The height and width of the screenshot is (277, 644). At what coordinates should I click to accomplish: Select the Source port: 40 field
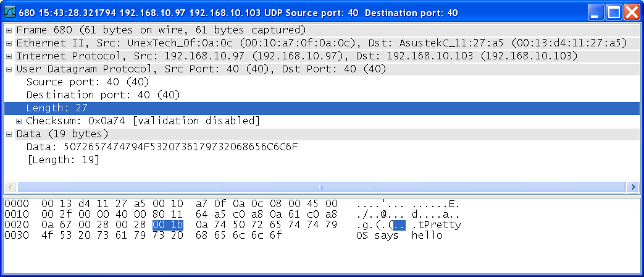click(x=88, y=82)
